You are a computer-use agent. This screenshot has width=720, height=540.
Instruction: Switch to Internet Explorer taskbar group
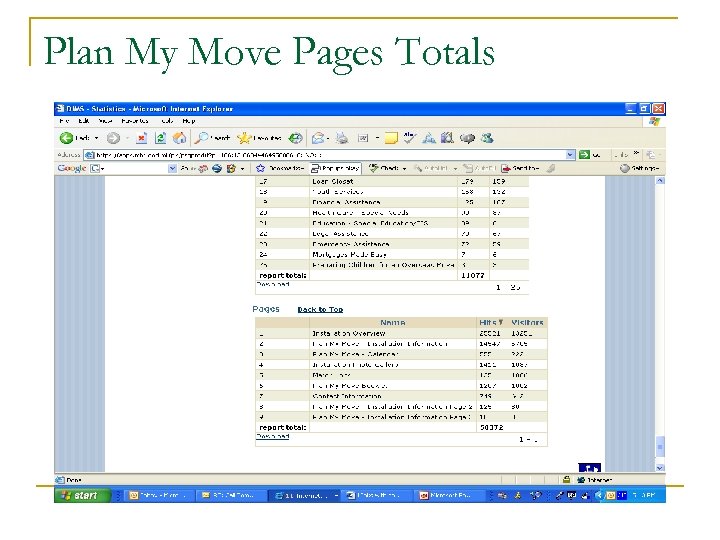(x=306, y=495)
